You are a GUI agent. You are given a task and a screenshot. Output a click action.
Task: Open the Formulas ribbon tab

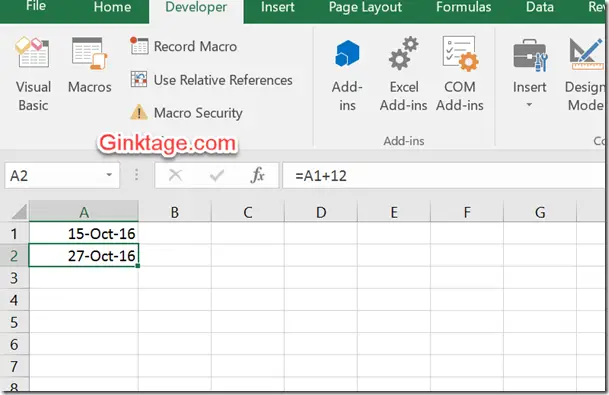[x=463, y=7]
